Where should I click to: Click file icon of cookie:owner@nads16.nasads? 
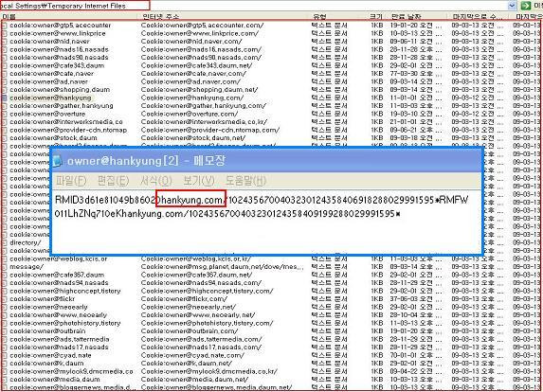pos(5,49)
